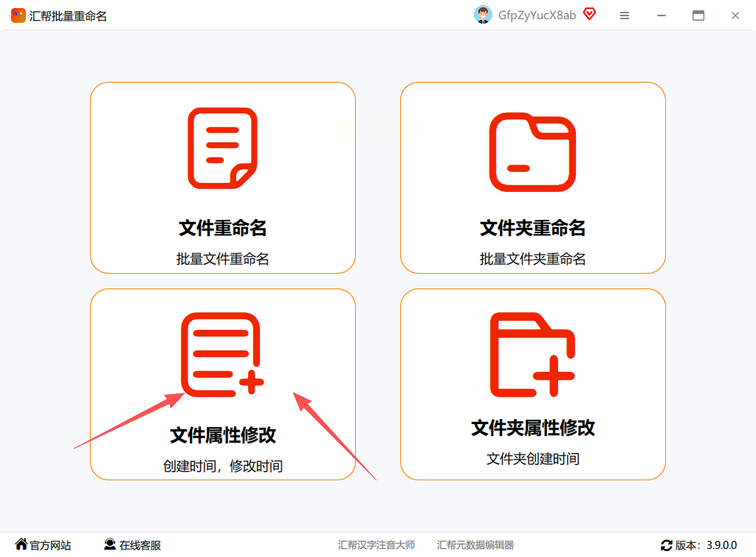Open the hamburger menu icon
The height and width of the screenshot is (557, 756).
[x=625, y=16]
